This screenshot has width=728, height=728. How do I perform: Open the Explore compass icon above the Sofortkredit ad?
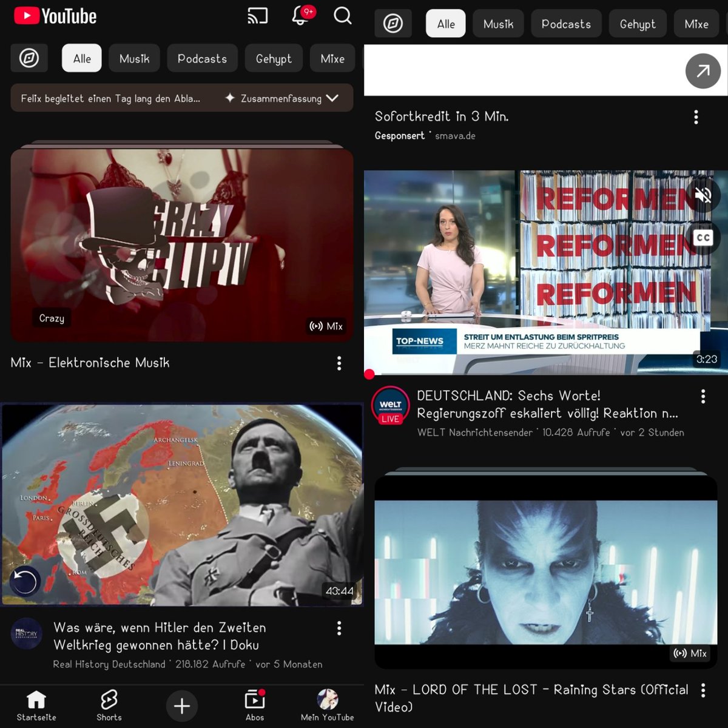393,24
